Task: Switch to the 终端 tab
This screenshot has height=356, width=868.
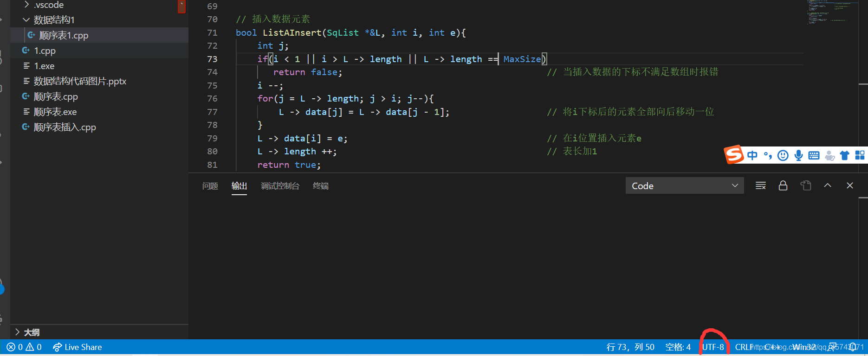Action: (321, 186)
